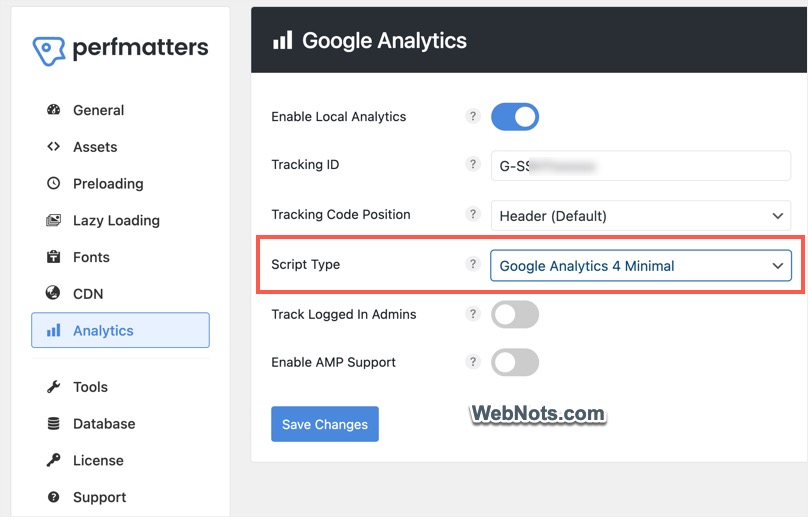The width and height of the screenshot is (808, 517).
Task: Turn on Track Logged In Admins switch
Action: pos(515,314)
